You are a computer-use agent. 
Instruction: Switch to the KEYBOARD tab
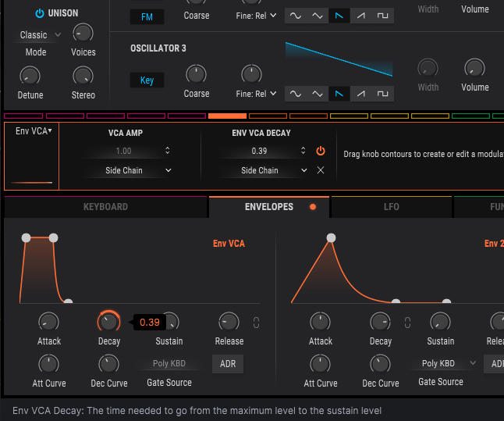105,207
